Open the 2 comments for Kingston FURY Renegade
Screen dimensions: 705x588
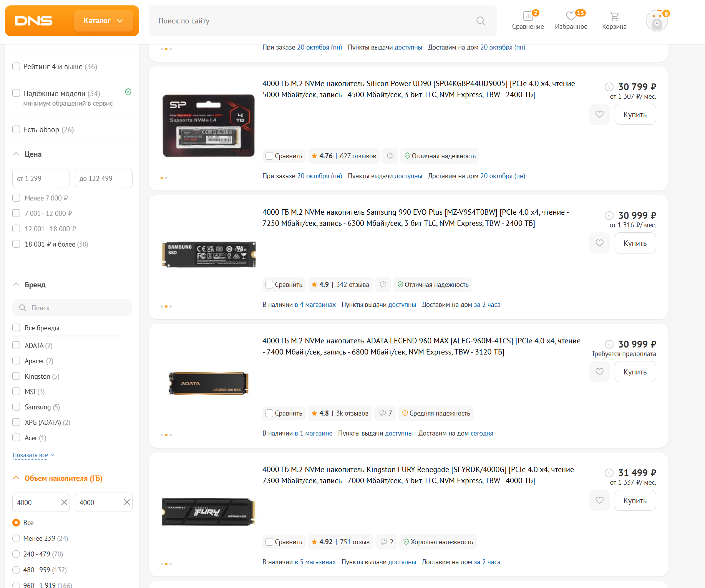pyautogui.click(x=387, y=542)
